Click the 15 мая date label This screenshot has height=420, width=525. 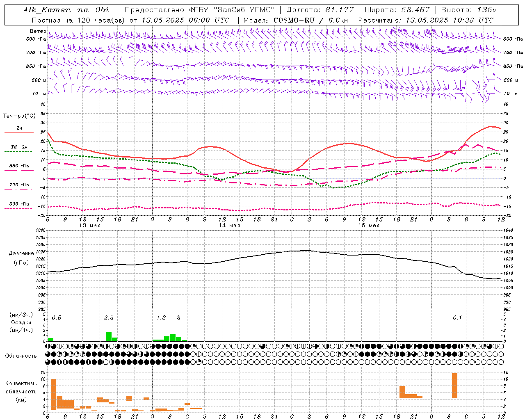(x=369, y=225)
